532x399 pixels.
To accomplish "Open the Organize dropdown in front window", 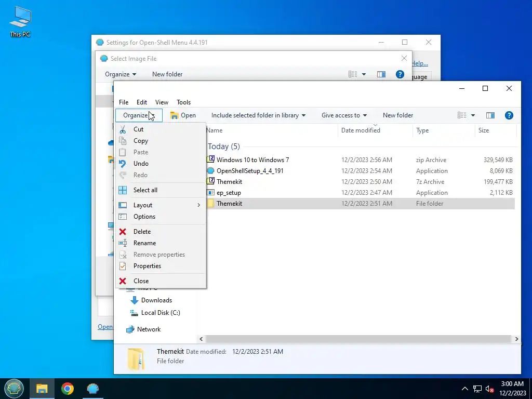I will coord(139,115).
